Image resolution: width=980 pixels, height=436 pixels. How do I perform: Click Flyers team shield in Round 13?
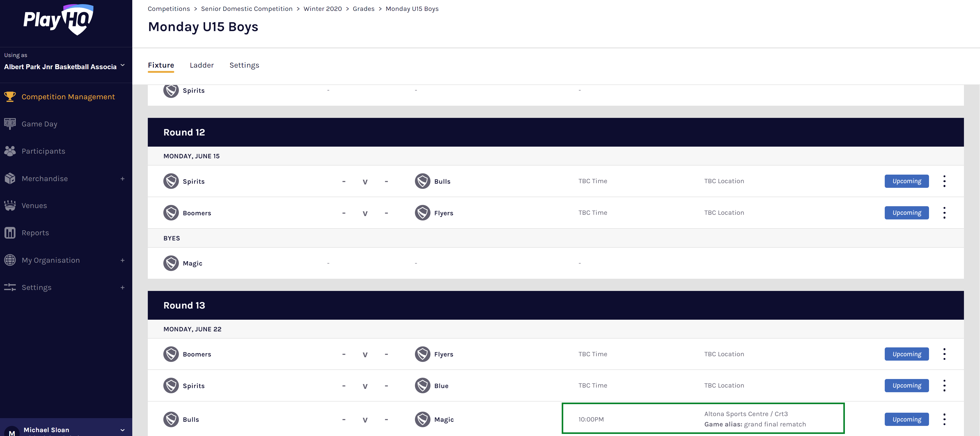(x=422, y=354)
